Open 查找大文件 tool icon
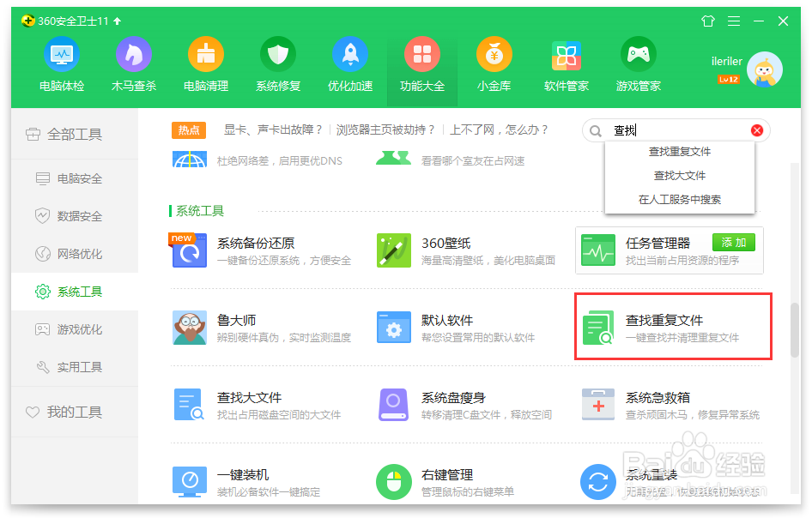Image resolution: width=812 pixels, height=518 pixels. 189,405
